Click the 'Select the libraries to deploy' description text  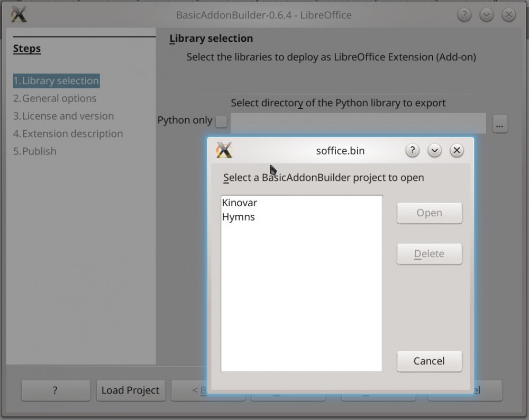click(x=331, y=57)
